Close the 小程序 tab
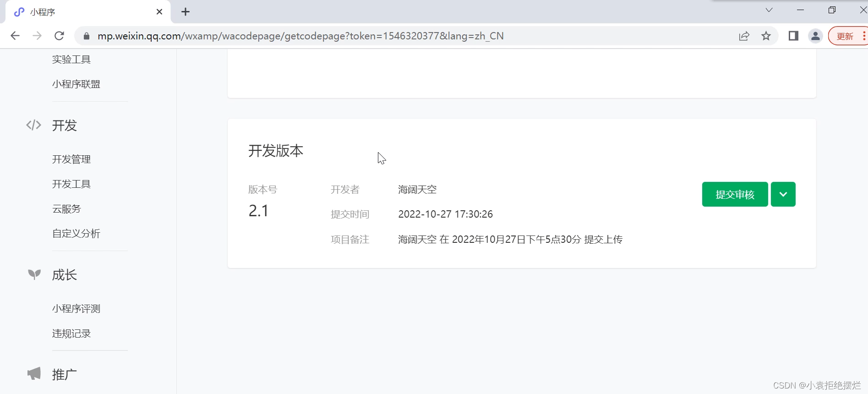Viewport: 868px width, 394px height. pyautogui.click(x=159, y=12)
